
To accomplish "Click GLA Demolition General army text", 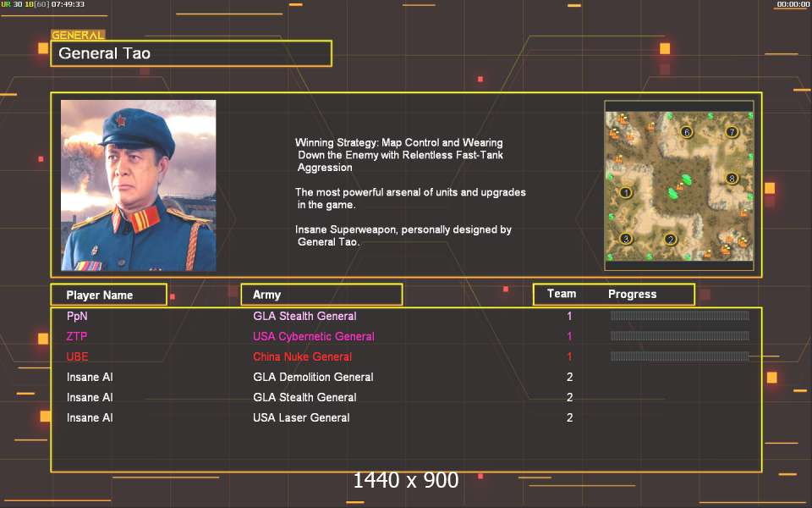I will click(x=313, y=377).
